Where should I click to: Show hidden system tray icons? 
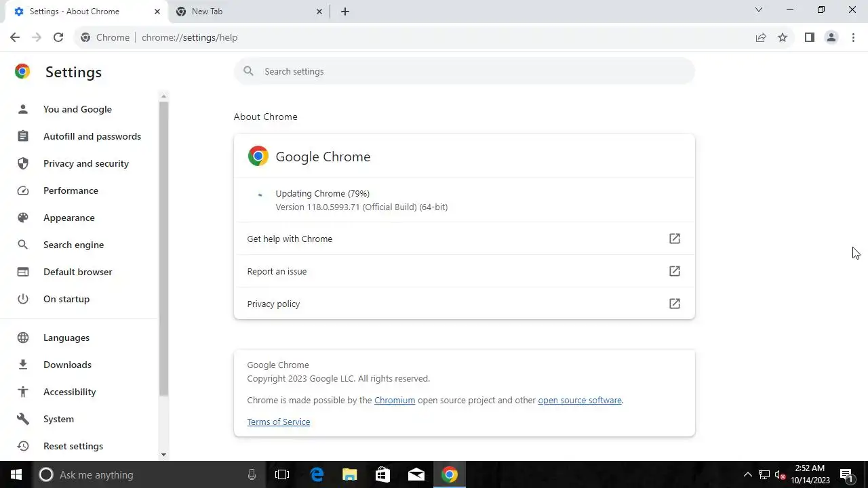(748, 474)
